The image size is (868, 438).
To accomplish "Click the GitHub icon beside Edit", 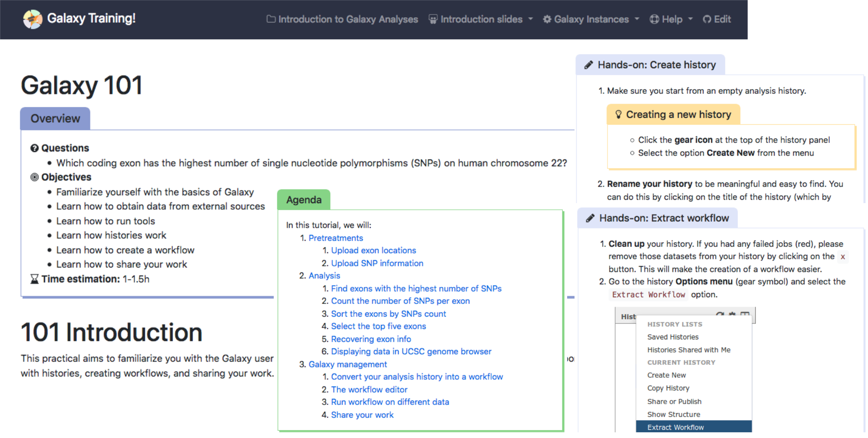I will pos(707,19).
